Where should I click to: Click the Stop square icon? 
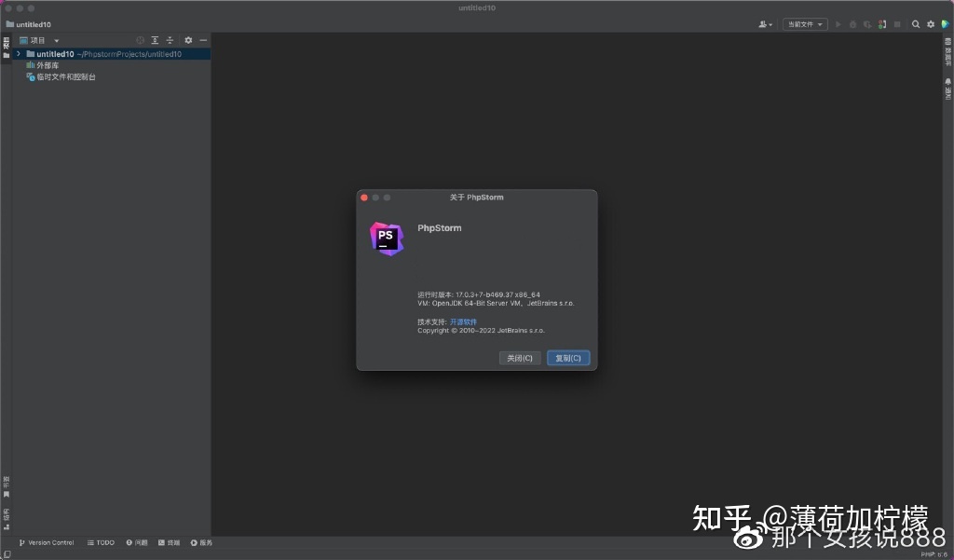coord(897,24)
